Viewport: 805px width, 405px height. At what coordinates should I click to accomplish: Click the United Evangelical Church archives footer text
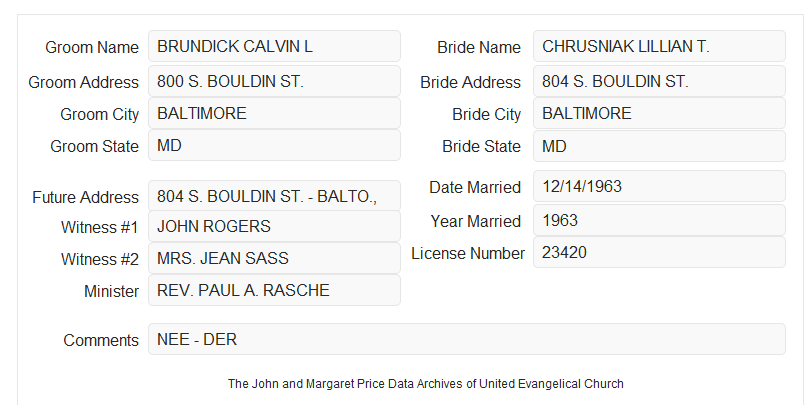426,384
